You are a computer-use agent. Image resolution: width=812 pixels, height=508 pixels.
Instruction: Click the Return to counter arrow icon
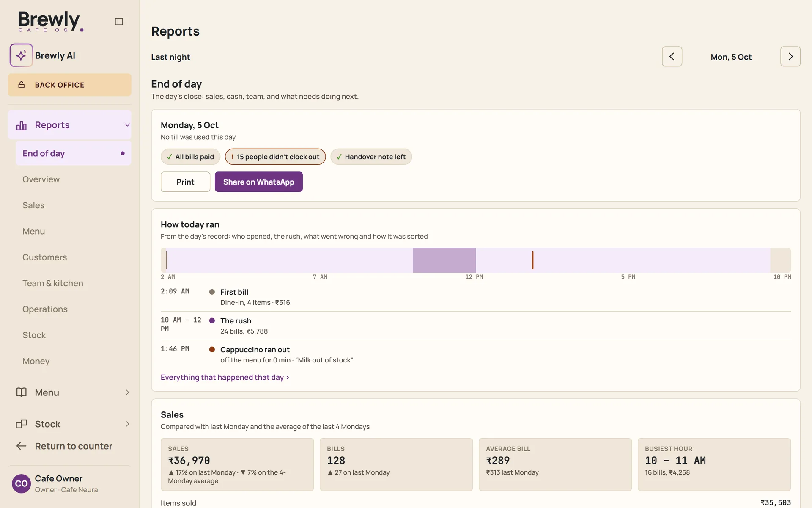21,446
